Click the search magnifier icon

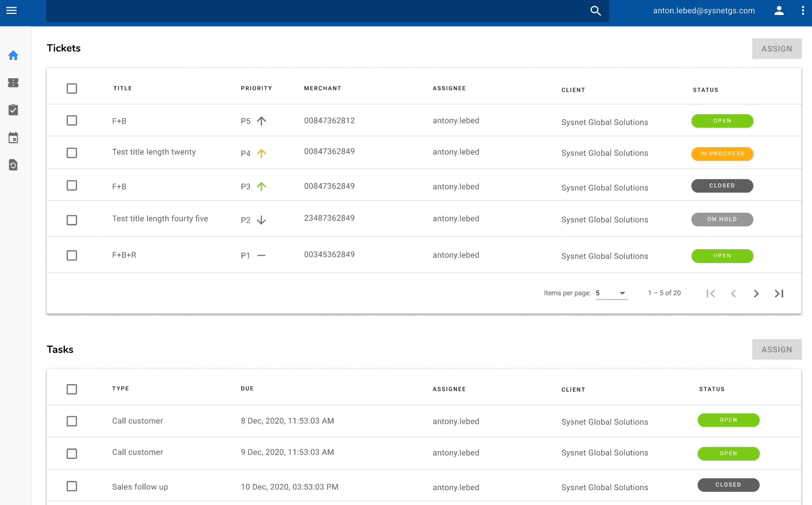[596, 11]
